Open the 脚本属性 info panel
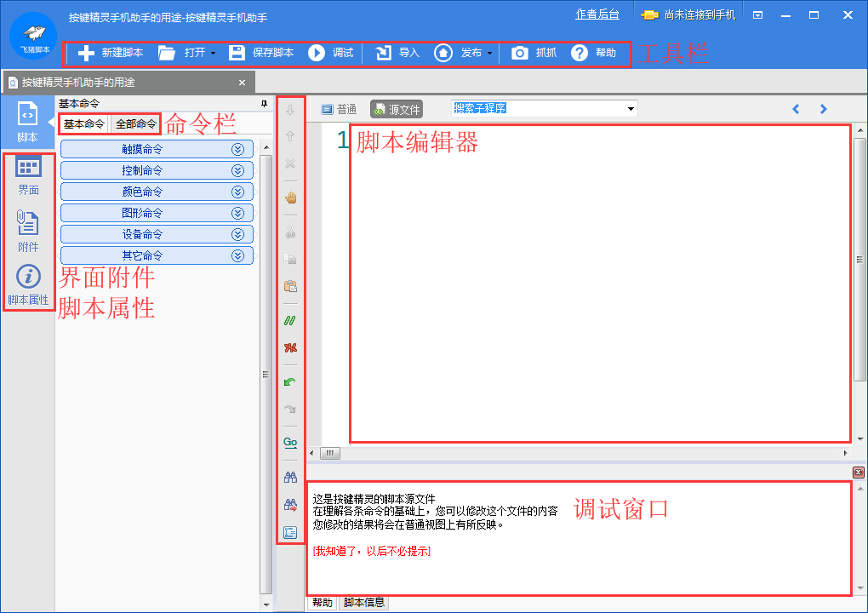This screenshot has height=613, width=868. 28,285
